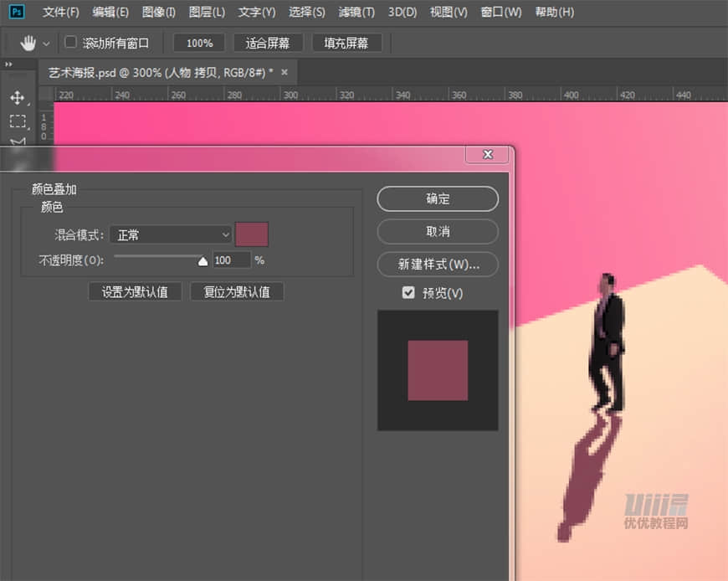728x581 pixels.
Task: Click the Photoshop logo icon
Action: (16, 12)
